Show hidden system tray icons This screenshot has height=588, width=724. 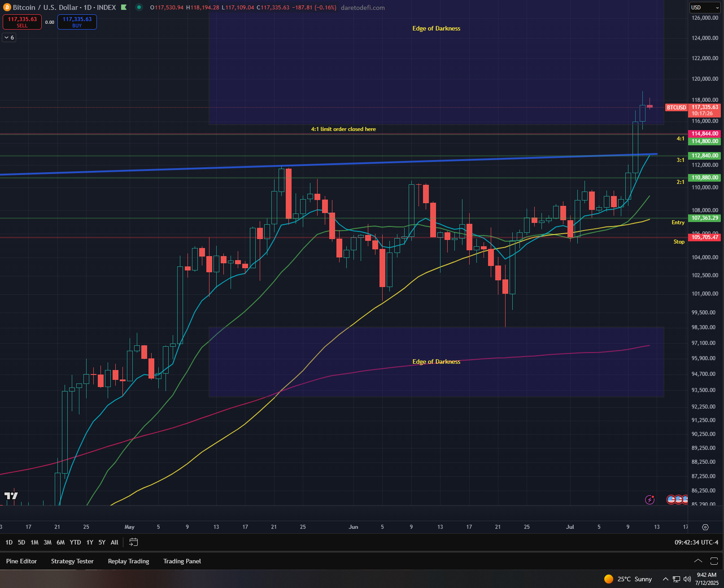(x=666, y=579)
